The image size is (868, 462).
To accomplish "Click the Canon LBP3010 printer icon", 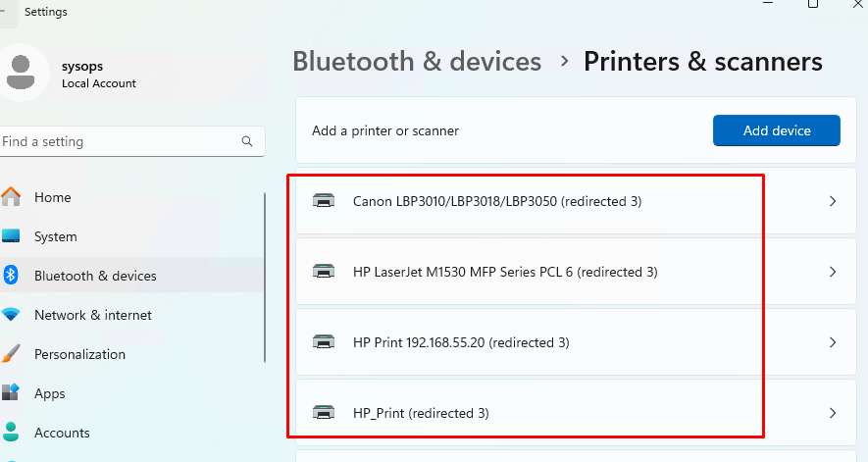I will click(x=323, y=201).
